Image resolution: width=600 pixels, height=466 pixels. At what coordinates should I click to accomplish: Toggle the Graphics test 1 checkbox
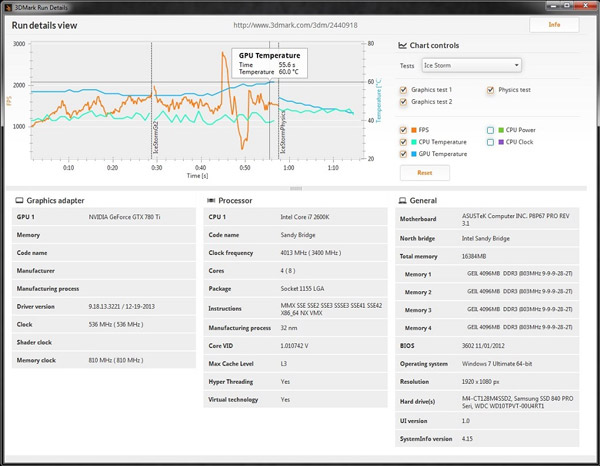tap(403, 90)
